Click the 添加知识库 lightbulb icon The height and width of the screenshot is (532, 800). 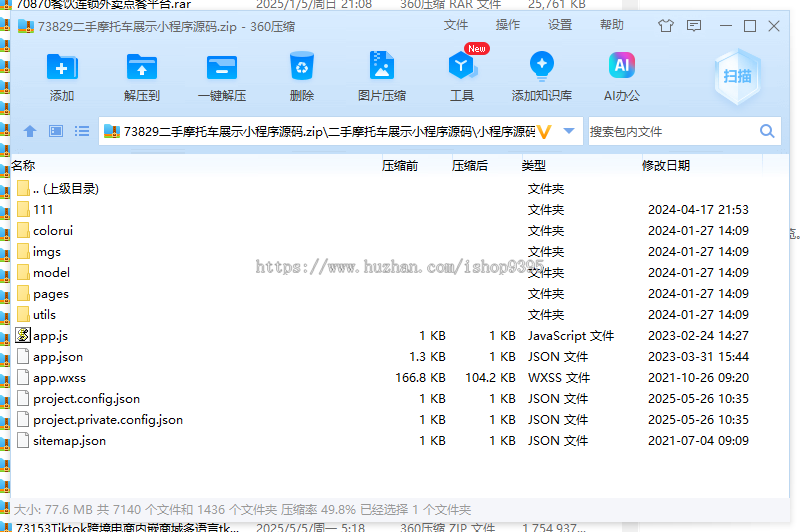tap(542, 66)
